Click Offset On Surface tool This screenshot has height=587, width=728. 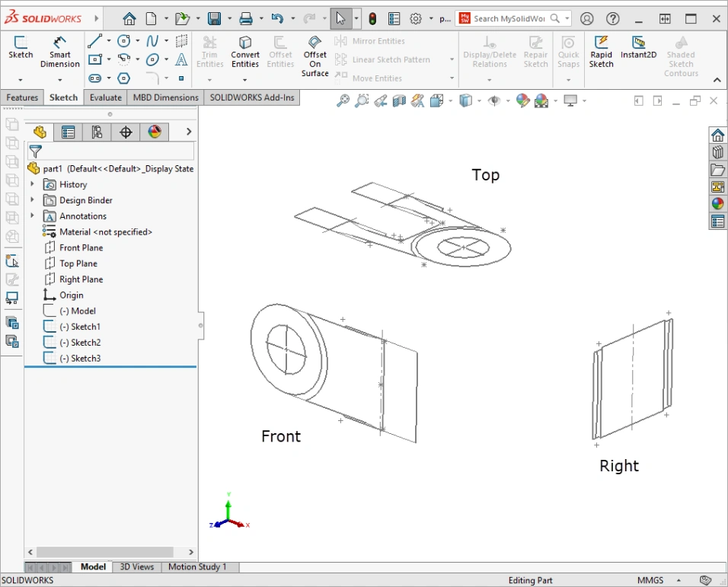click(315, 56)
